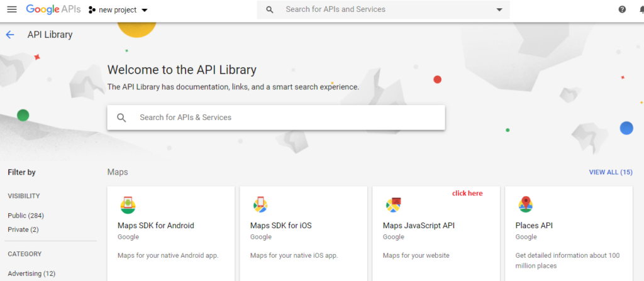
Task: Click 'Maps for your native Android app.' text
Action: click(168, 255)
